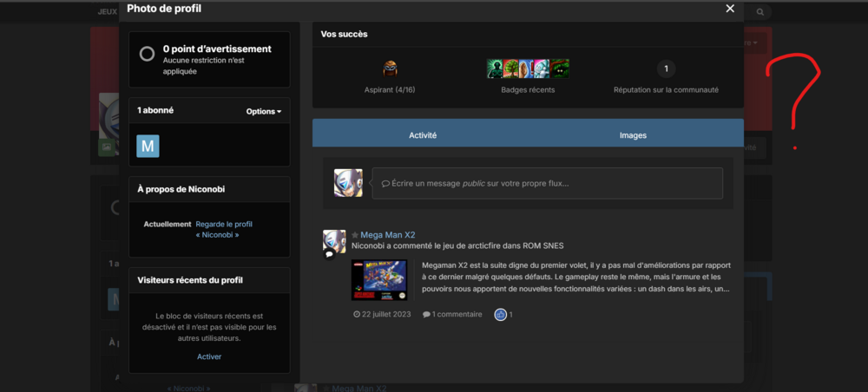868x392 pixels.
Task: Click the first green recent badge
Action: point(495,69)
